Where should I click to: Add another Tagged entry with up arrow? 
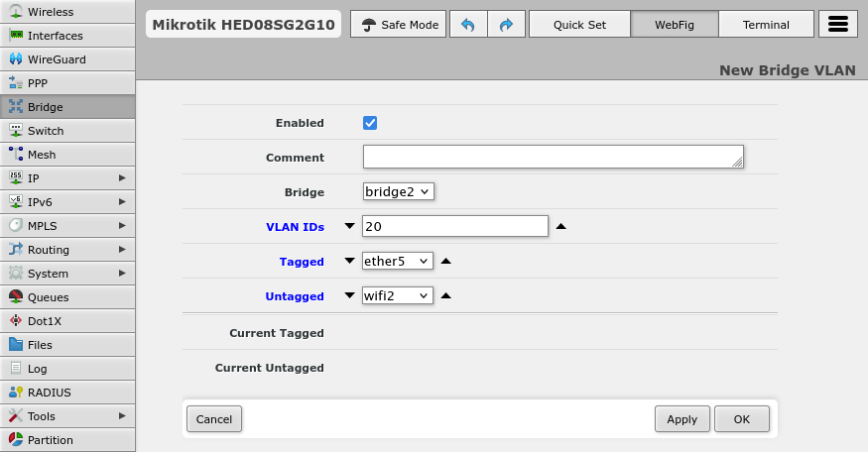tap(445, 261)
